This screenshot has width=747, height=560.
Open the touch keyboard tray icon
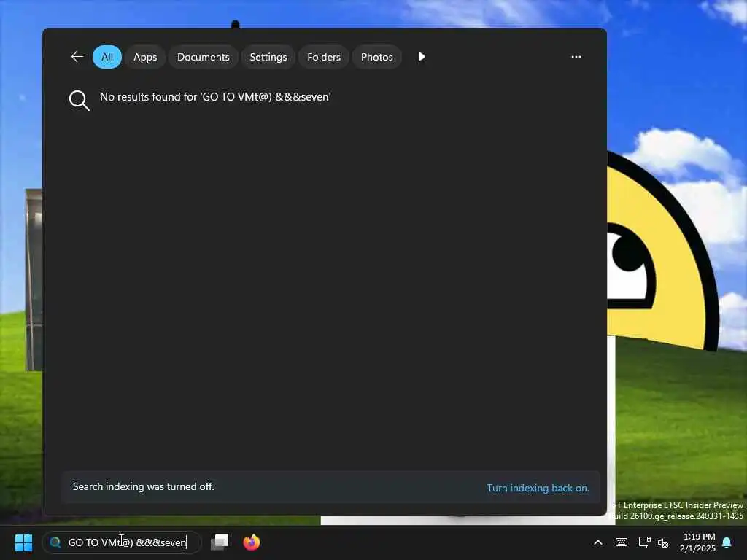coord(622,542)
